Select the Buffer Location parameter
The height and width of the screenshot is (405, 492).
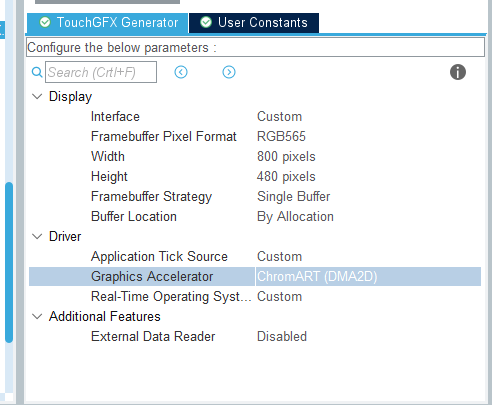134,217
